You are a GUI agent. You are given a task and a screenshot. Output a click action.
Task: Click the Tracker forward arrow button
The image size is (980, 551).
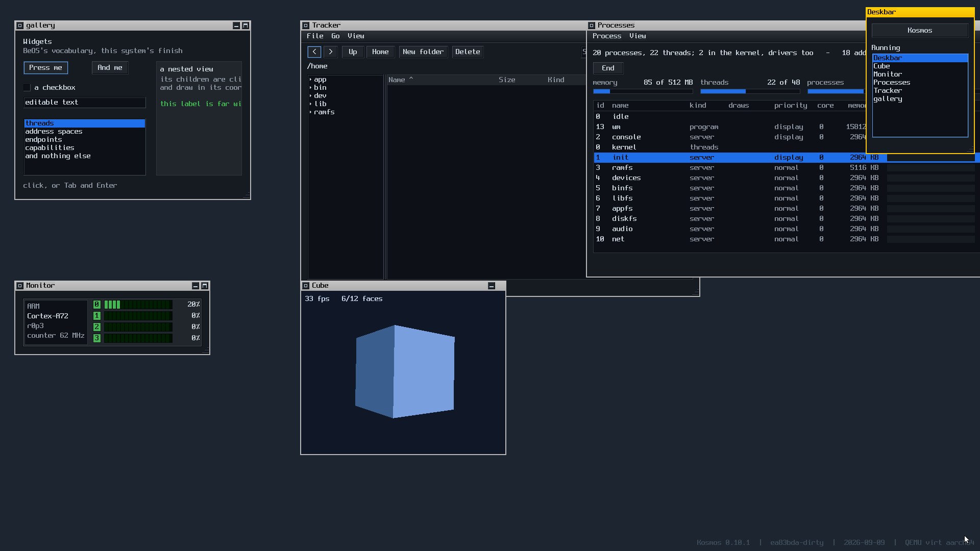(x=331, y=52)
